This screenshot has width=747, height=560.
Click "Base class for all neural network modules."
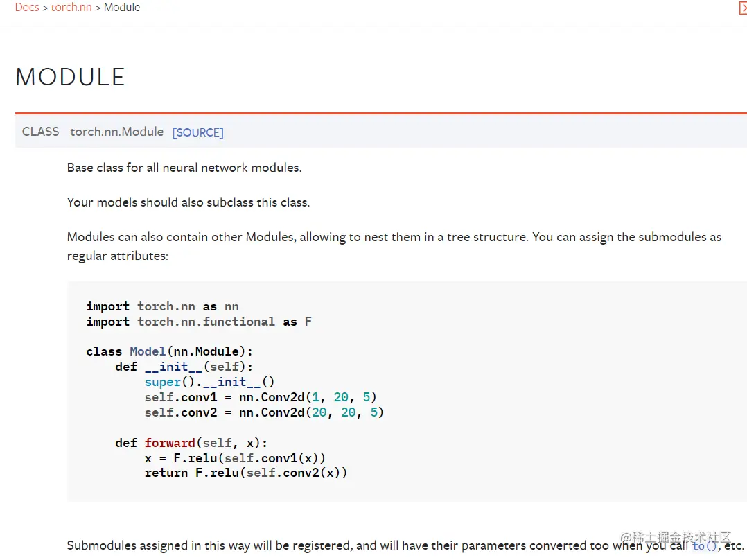[x=184, y=168]
